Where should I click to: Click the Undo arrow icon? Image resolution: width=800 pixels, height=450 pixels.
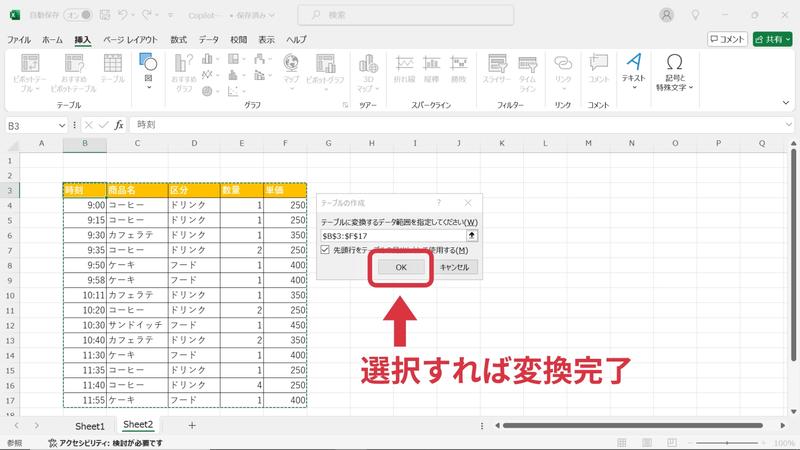point(122,15)
